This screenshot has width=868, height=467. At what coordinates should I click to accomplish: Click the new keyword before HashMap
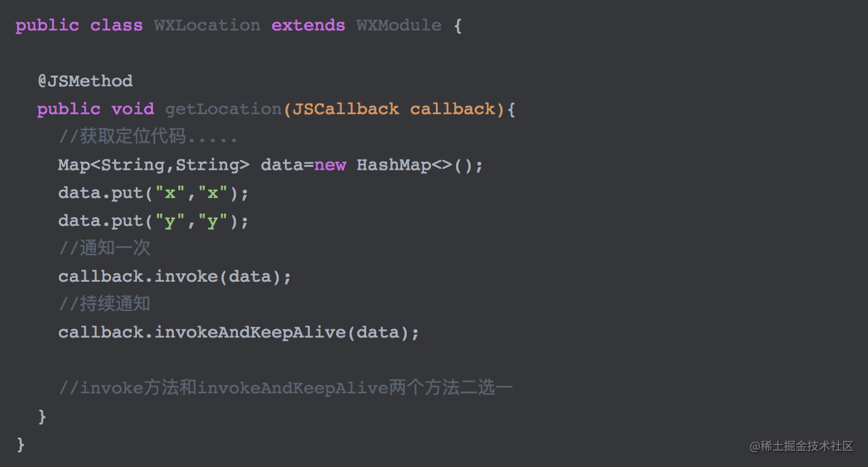point(330,165)
